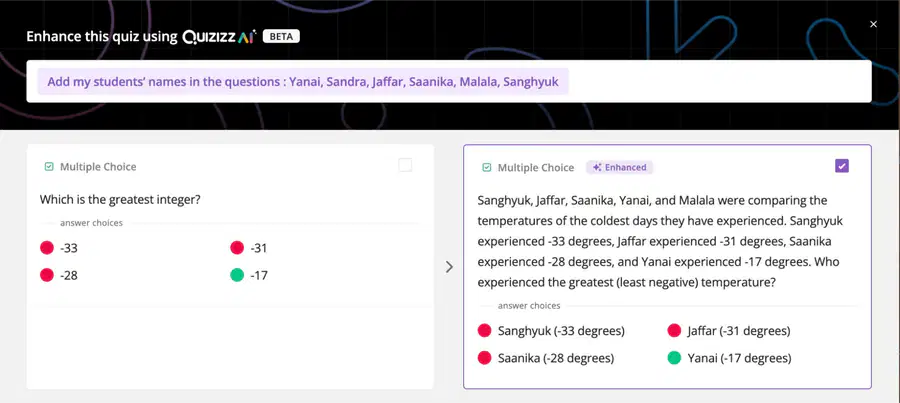Click red dot beside Sanghyuk answer
Image resolution: width=900 pixels, height=403 pixels.
(484, 331)
